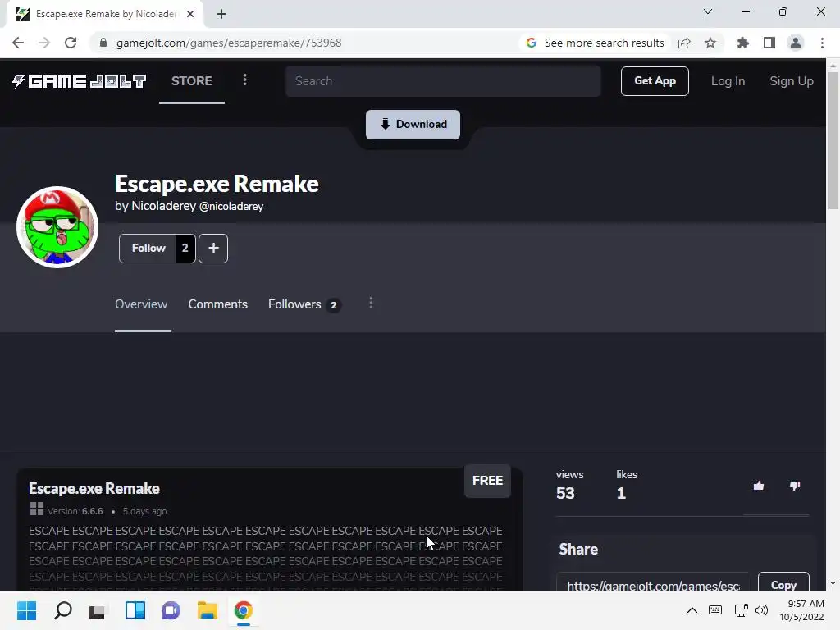Open Task View on the taskbar

[98, 610]
